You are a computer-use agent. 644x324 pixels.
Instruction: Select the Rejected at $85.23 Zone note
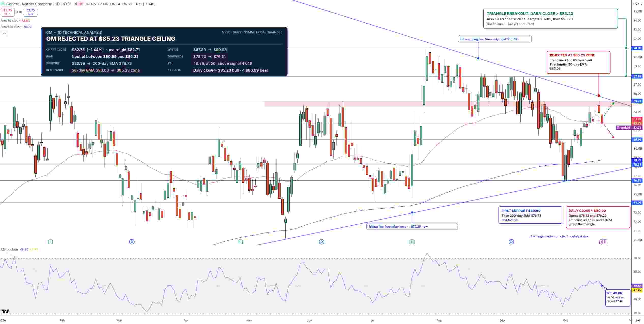(x=578, y=62)
